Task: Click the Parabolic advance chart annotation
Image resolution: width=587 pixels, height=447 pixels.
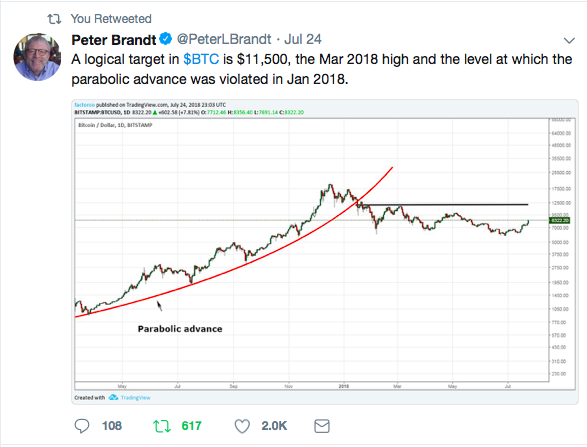Action: 180,329
